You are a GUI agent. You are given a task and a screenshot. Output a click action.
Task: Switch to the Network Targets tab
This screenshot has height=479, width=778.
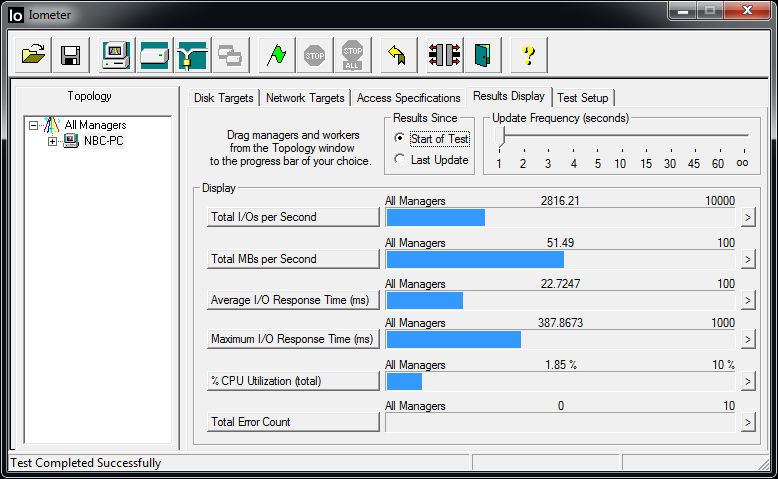tap(305, 98)
